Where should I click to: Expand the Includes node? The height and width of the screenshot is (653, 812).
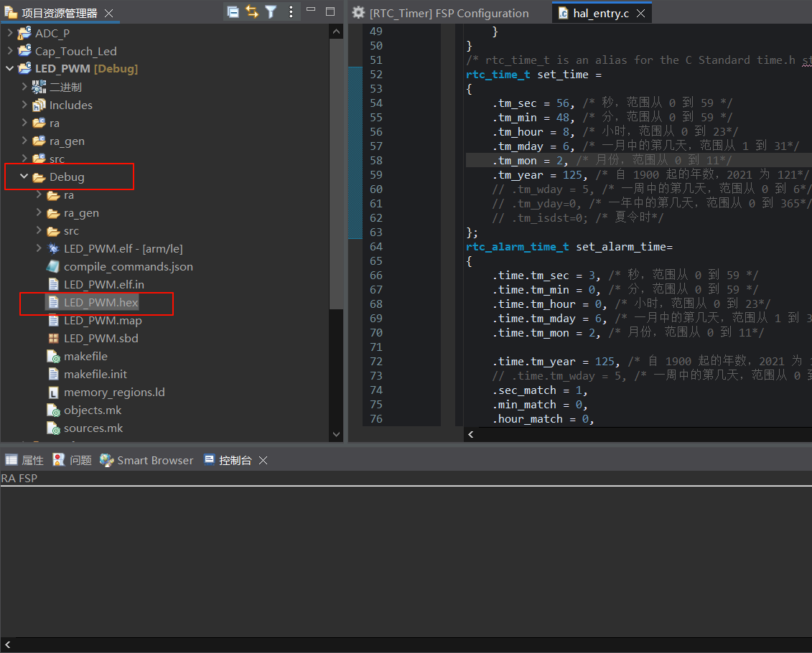coord(24,105)
